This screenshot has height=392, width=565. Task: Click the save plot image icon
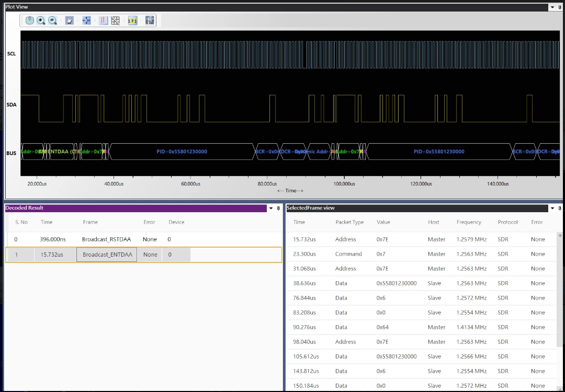pyautogui.click(x=150, y=20)
